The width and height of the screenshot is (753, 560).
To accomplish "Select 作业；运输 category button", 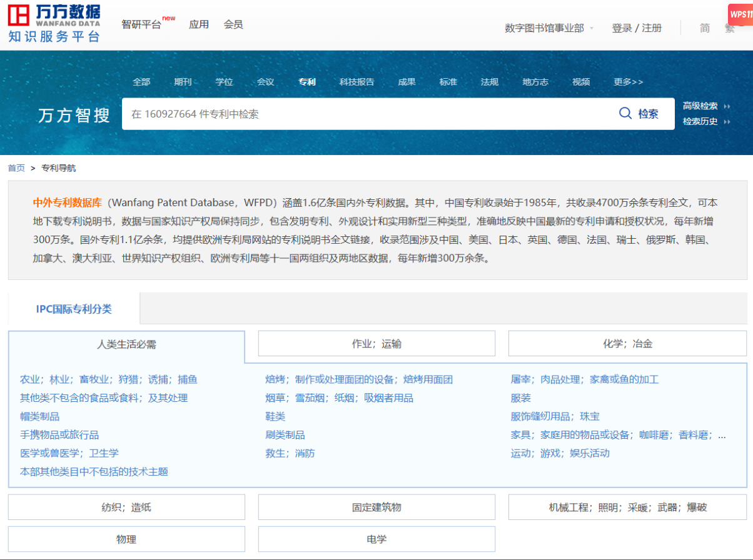I will [x=376, y=344].
